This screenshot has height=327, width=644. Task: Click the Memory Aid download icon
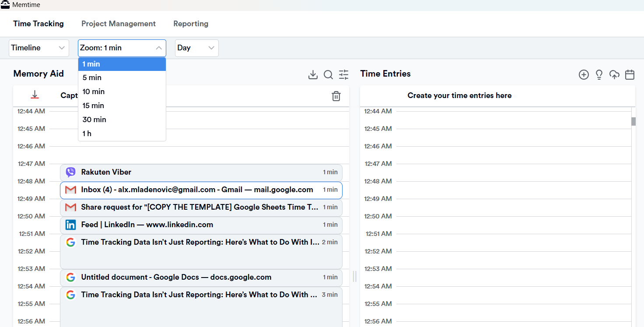tap(313, 75)
